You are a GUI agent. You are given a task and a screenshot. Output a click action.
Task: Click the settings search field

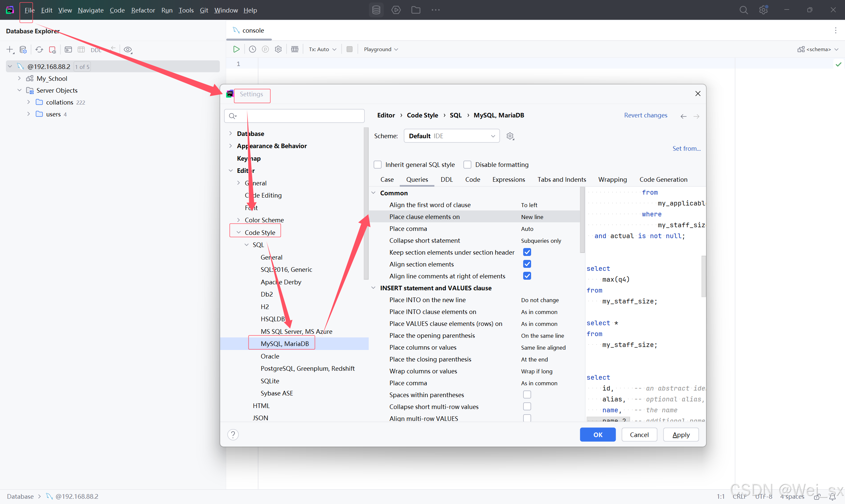[x=294, y=116]
